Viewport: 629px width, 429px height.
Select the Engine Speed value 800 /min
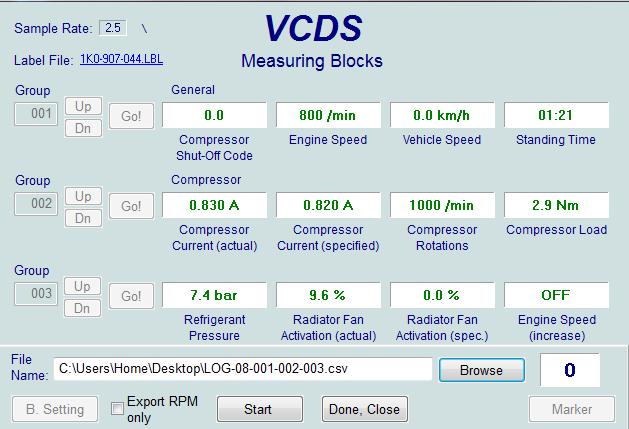[328, 115]
